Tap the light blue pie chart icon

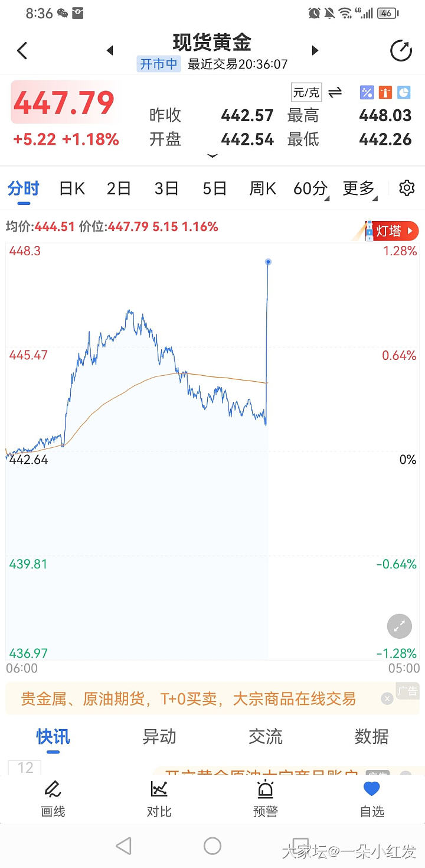(404, 92)
